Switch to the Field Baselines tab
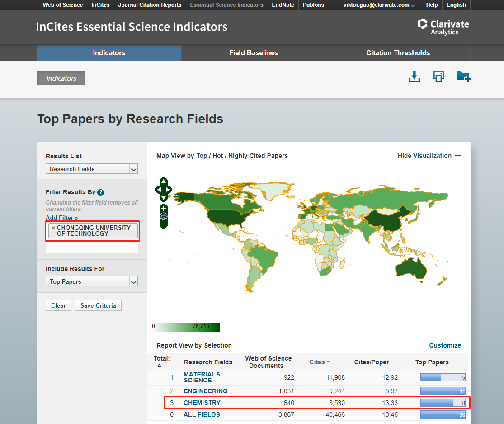 click(x=254, y=53)
